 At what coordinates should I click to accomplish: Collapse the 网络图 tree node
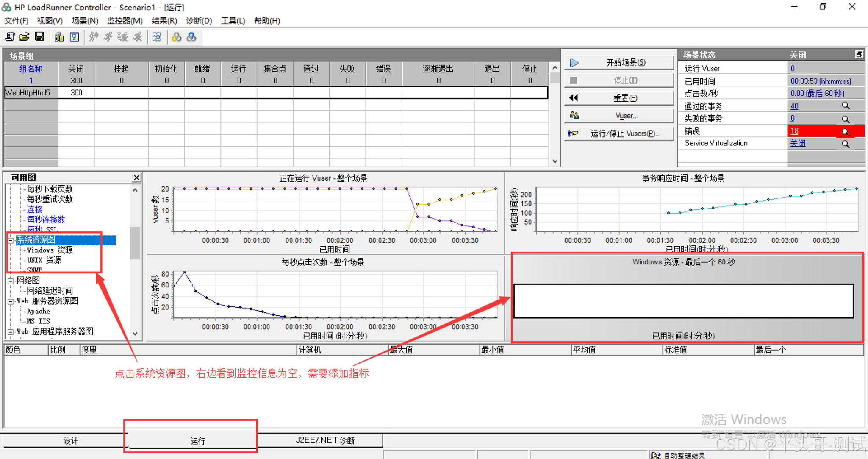click(x=11, y=281)
